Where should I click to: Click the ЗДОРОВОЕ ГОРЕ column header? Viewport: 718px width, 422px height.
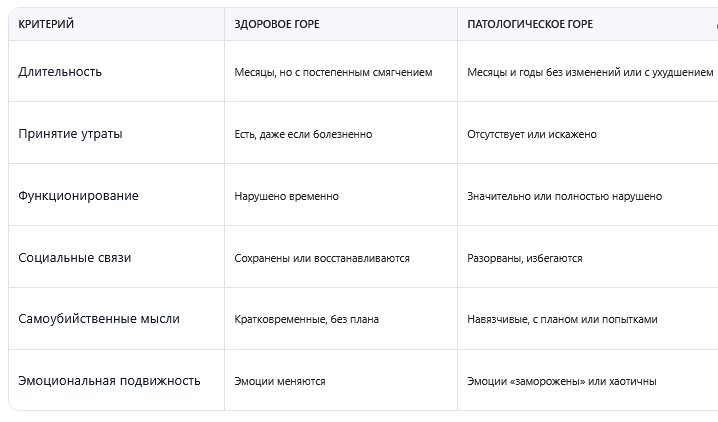(x=279, y=24)
